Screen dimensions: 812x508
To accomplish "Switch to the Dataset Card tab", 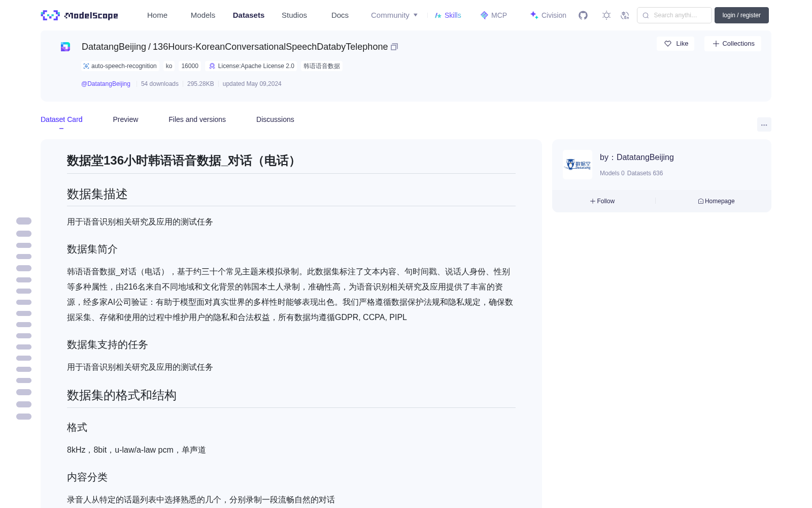I will [x=61, y=119].
